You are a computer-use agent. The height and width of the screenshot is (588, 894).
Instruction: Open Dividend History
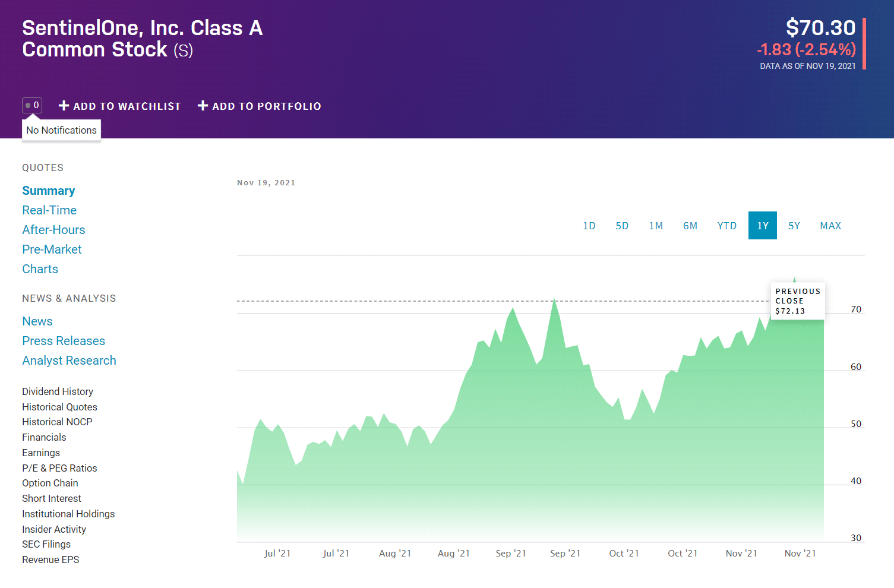pyautogui.click(x=58, y=391)
